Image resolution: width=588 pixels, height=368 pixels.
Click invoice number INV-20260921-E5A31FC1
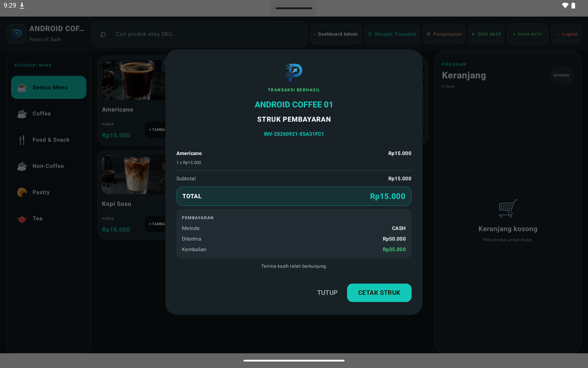pos(294,134)
